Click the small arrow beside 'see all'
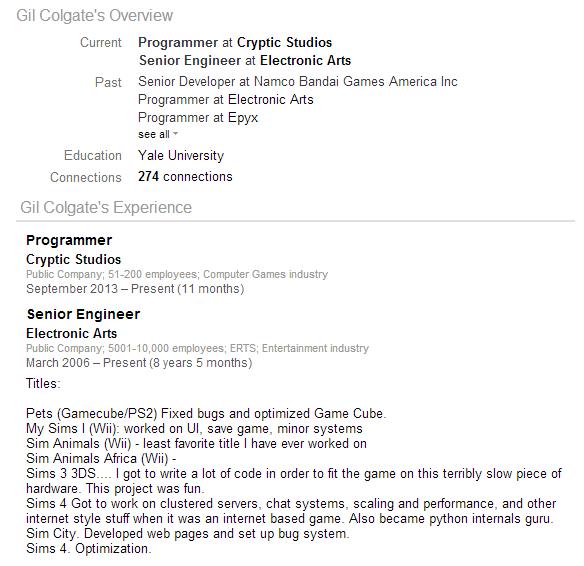 point(175,133)
